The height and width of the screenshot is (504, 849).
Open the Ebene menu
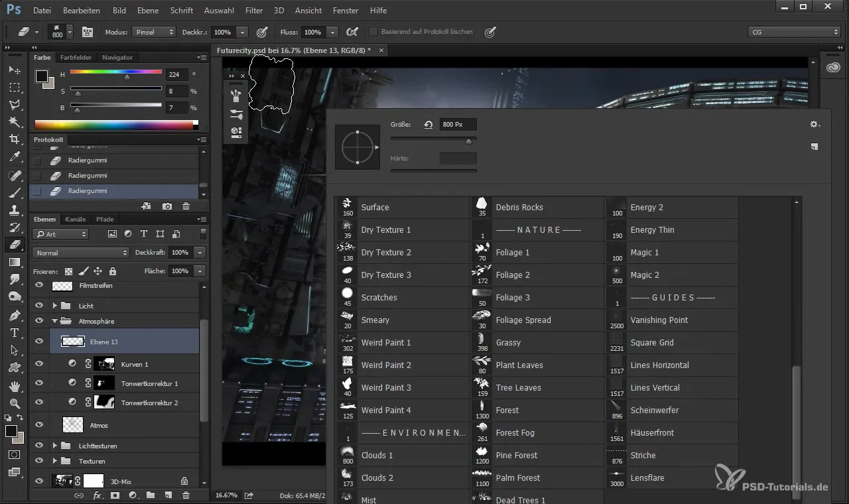pyautogui.click(x=149, y=11)
